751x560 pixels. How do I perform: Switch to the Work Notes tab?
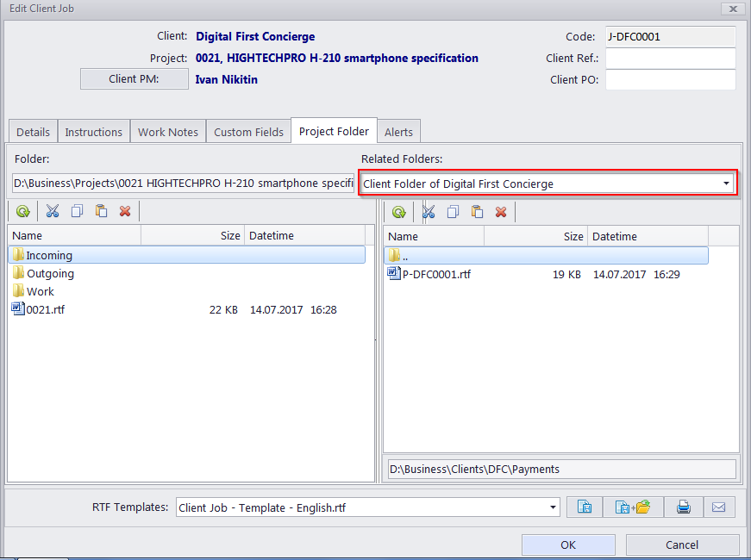pyautogui.click(x=168, y=132)
